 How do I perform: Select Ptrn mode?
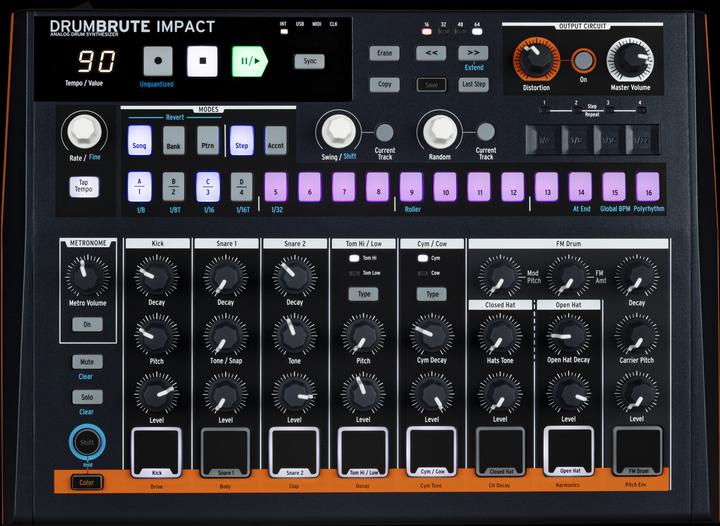click(x=208, y=140)
